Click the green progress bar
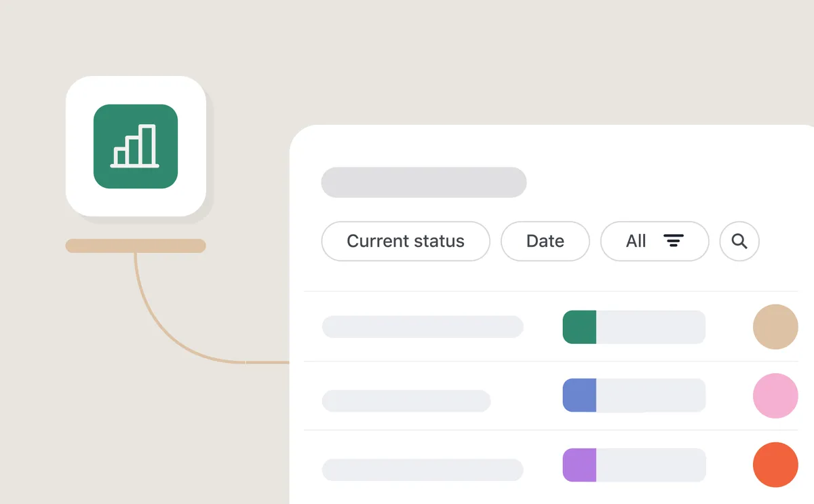Screen dimensions: 814x504 click(634, 327)
